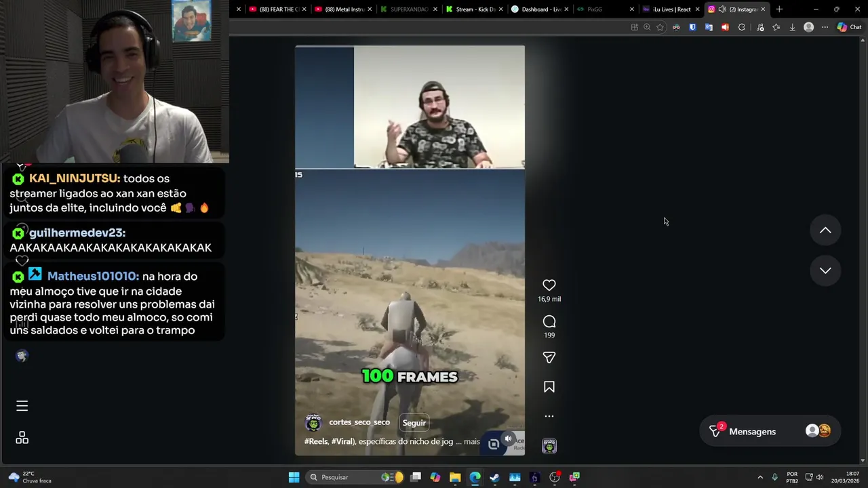This screenshot has height=488, width=868.
Task: Share the reel via paper plane icon
Action: (549, 357)
